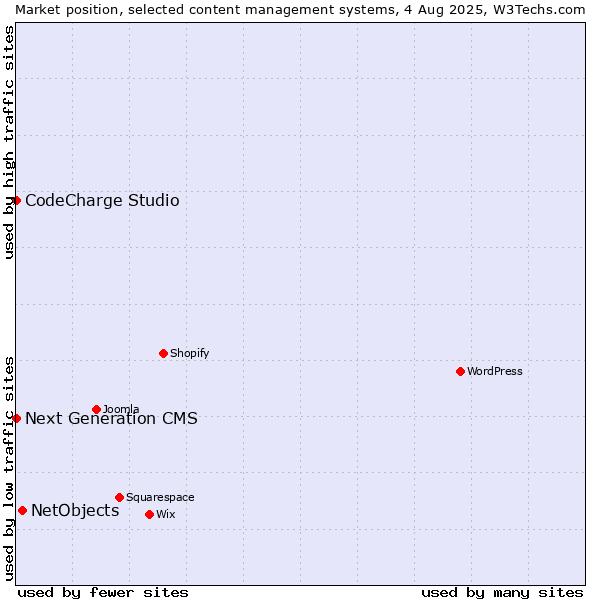Click the WordPress red data point

(x=460, y=372)
